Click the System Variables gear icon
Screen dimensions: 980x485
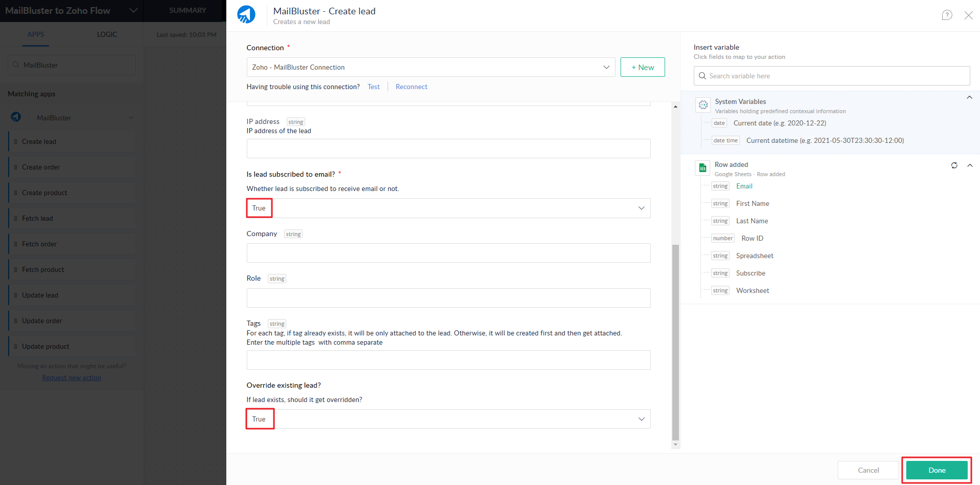703,105
